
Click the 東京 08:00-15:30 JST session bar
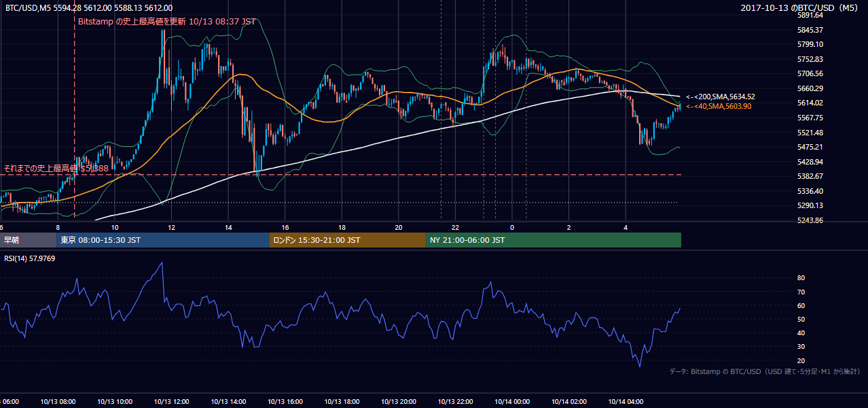coord(163,240)
